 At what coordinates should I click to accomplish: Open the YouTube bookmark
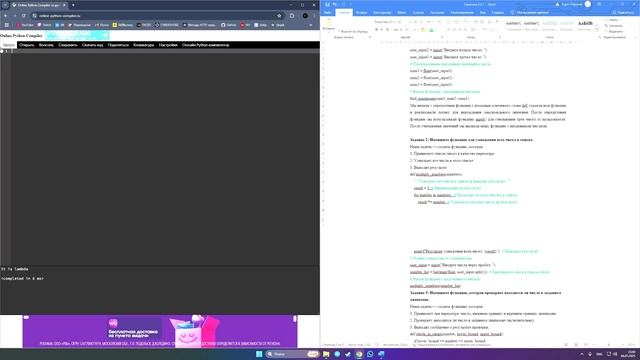click(x=25, y=25)
